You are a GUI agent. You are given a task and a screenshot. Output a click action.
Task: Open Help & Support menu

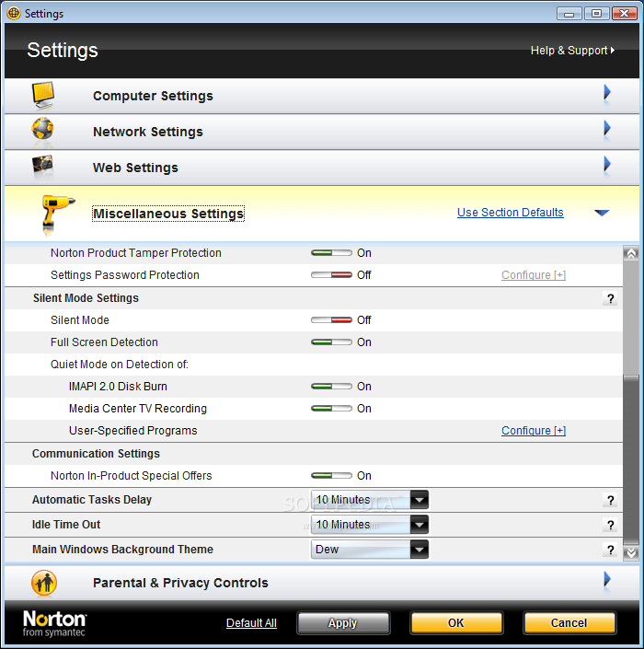coord(572,51)
